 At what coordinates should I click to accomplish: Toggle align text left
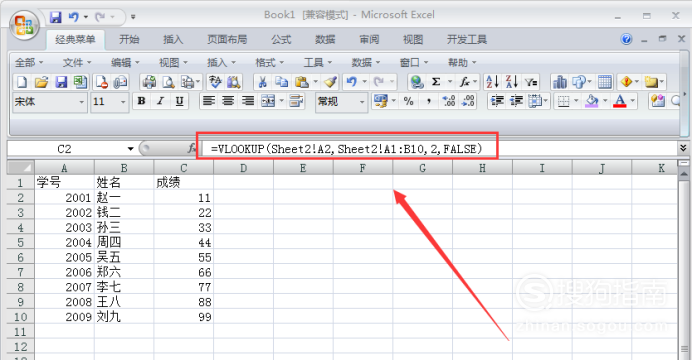click(x=208, y=101)
